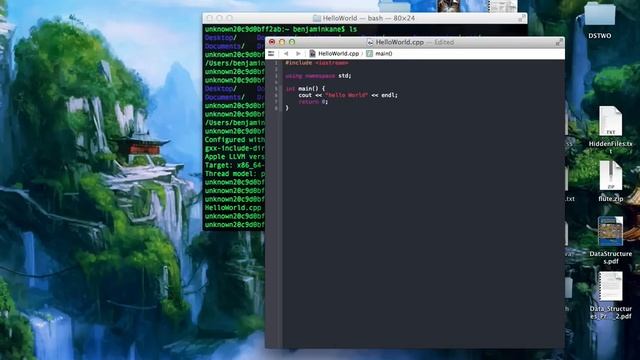Go forward with the editor's right arrow
This screenshot has width=640, height=360.
[298, 53]
